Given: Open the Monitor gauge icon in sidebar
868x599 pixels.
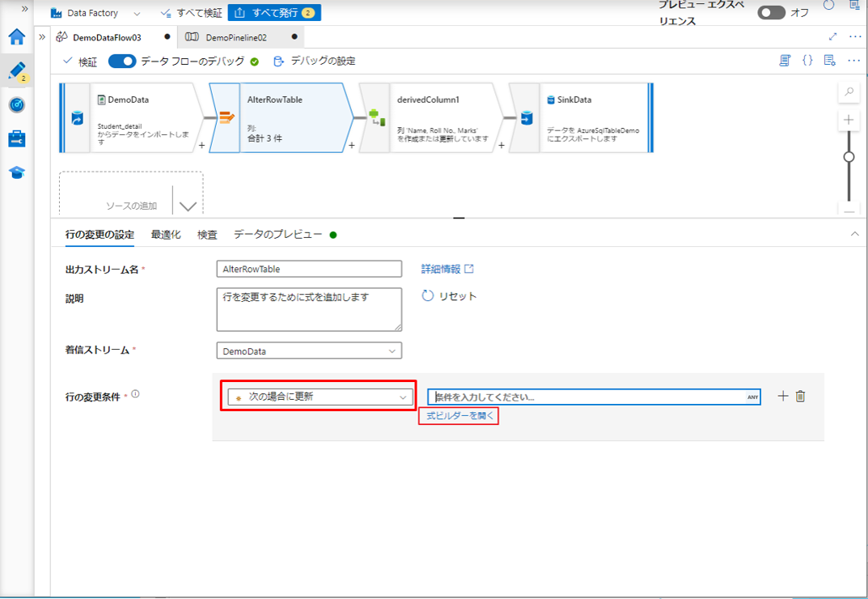Looking at the screenshot, I should pyautogui.click(x=17, y=105).
